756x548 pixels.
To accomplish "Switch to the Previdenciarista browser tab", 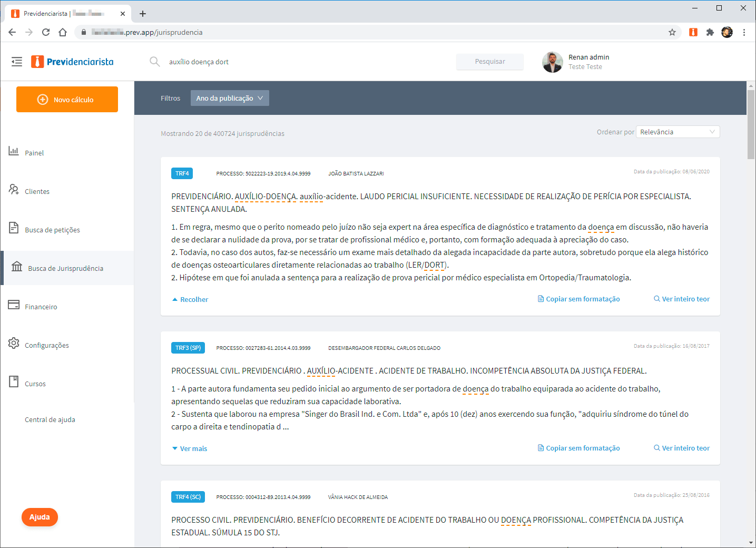I will [63, 13].
